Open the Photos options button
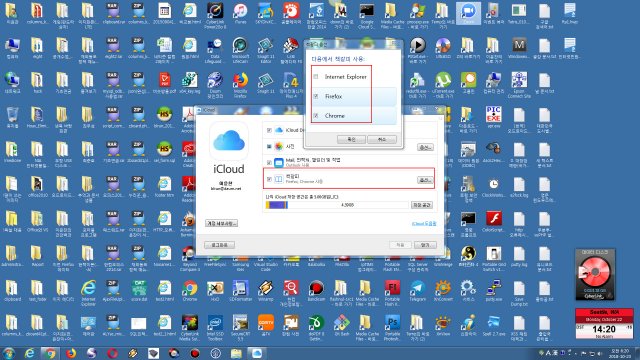Viewport: 640px width, 360px height. 425,147
